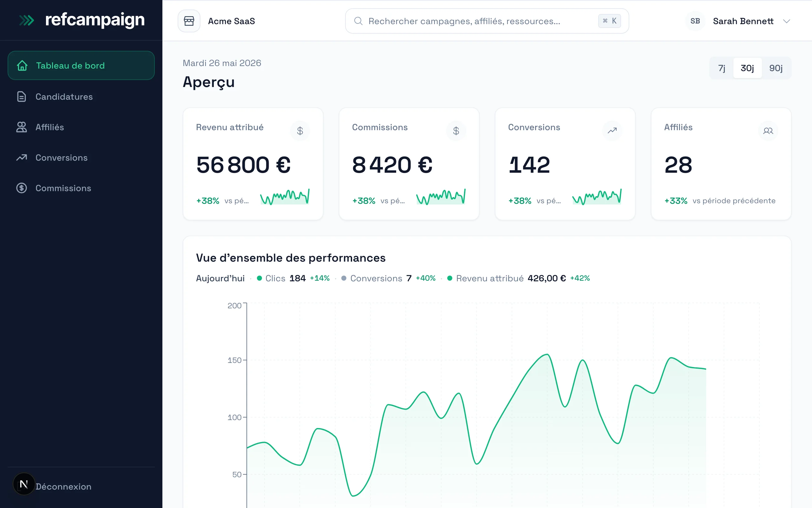Click the round N badge at bottom left
812x508 pixels.
[x=24, y=484]
